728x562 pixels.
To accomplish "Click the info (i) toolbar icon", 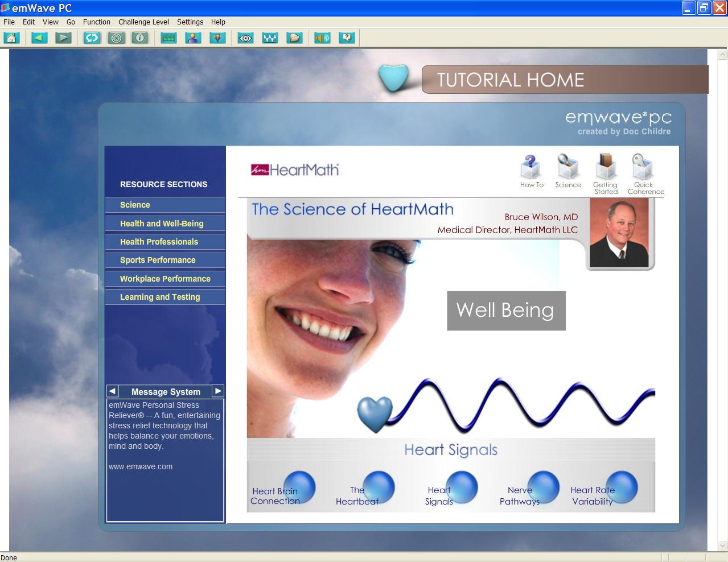I will [x=140, y=38].
